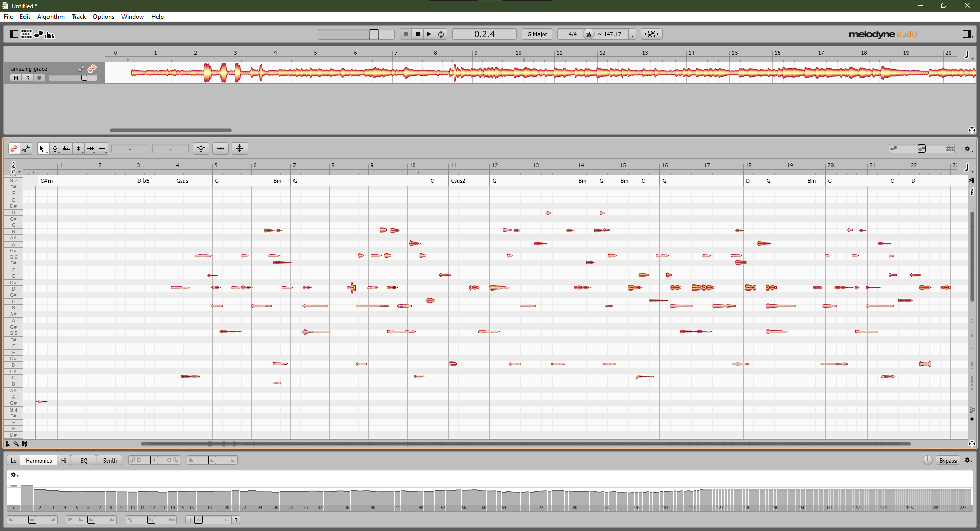Image resolution: width=980 pixels, height=531 pixels.
Task: Arm the amazing-grace track for recording
Action: point(39,78)
